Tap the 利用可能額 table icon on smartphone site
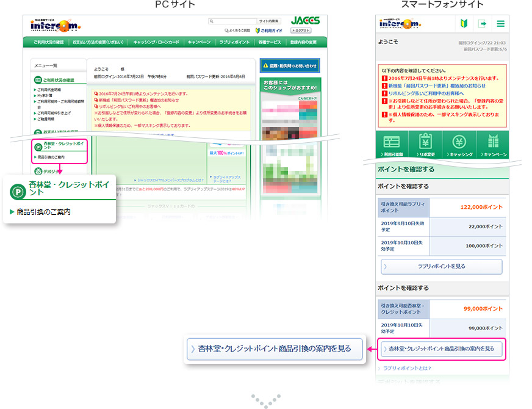The image size is (532, 409). coord(392,142)
